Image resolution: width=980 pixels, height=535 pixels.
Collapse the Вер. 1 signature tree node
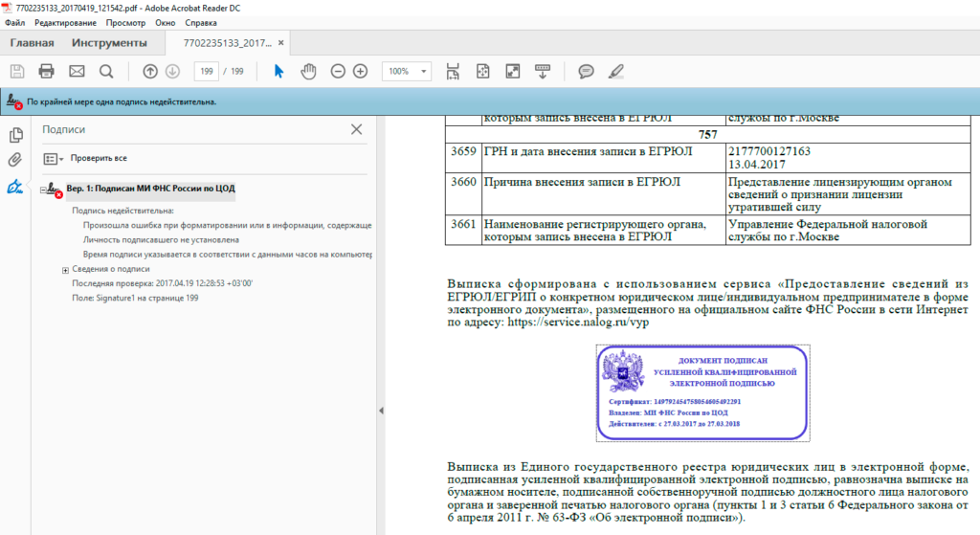[43, 189]
